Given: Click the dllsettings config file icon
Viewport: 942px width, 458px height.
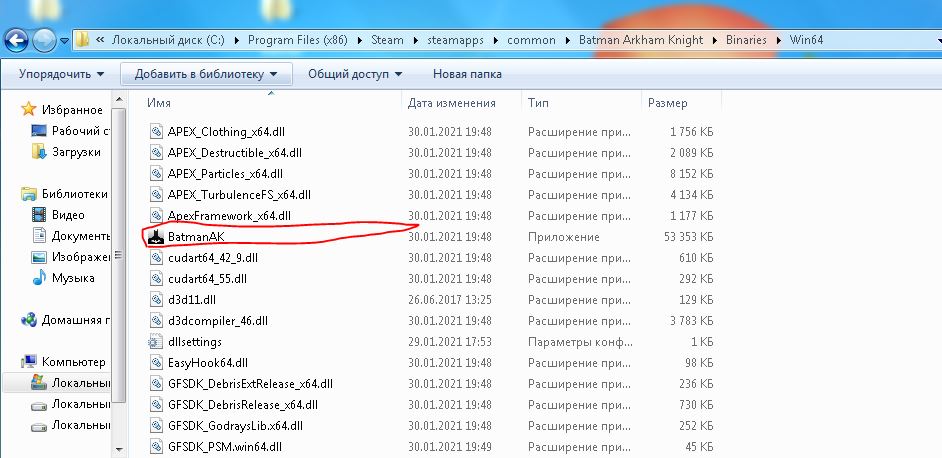Looking at the screenshot, I should pos(156,341).
